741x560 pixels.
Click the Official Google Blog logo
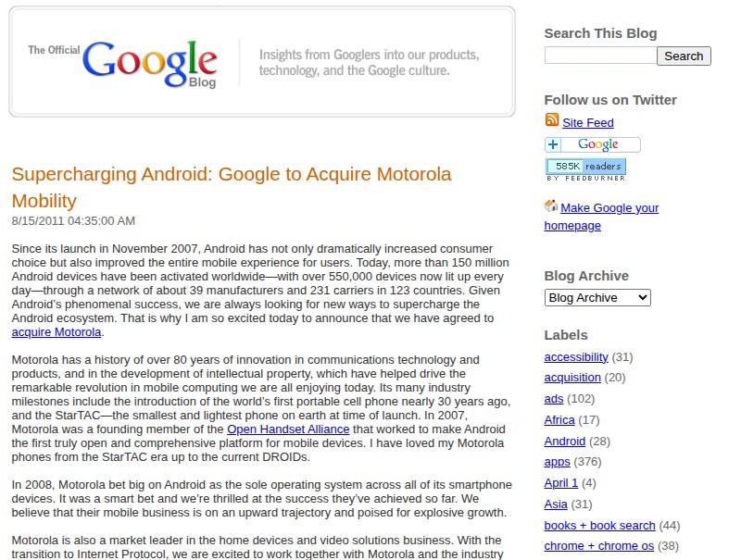[x=123, y=63]
